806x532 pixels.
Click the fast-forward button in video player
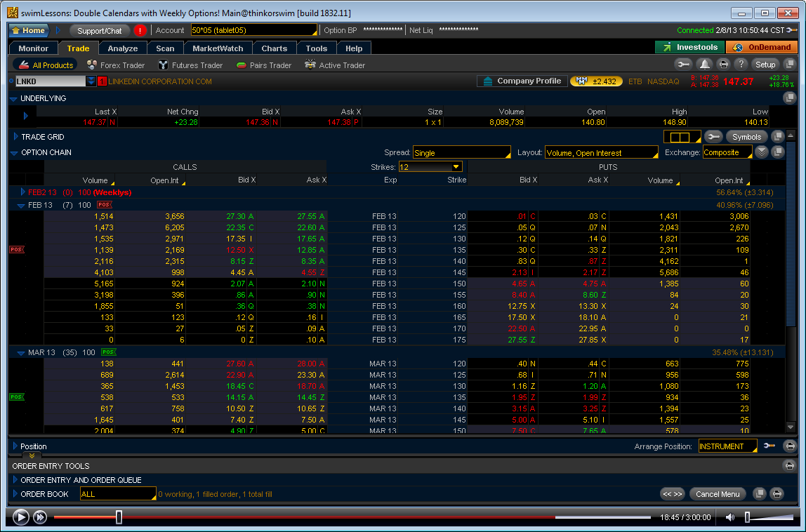pyautogui.click(x=39, y=517)
